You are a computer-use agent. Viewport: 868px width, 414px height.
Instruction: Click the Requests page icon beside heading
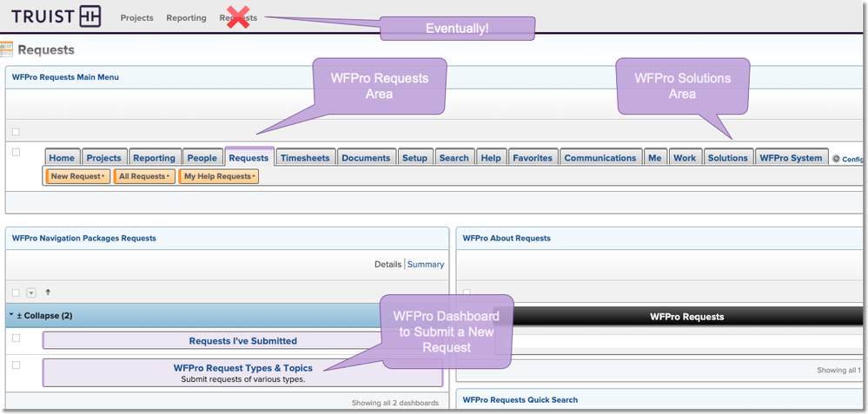[6, 49]
